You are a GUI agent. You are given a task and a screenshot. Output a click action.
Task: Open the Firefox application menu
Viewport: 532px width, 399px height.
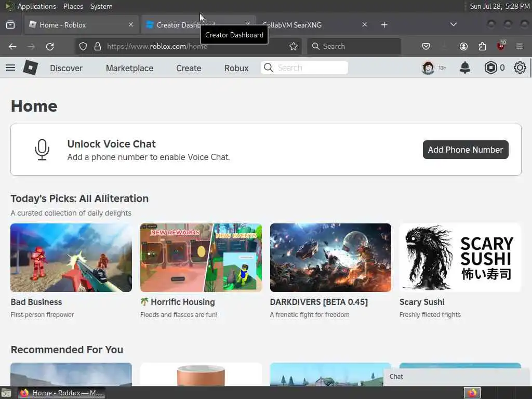tap(520, 46)
